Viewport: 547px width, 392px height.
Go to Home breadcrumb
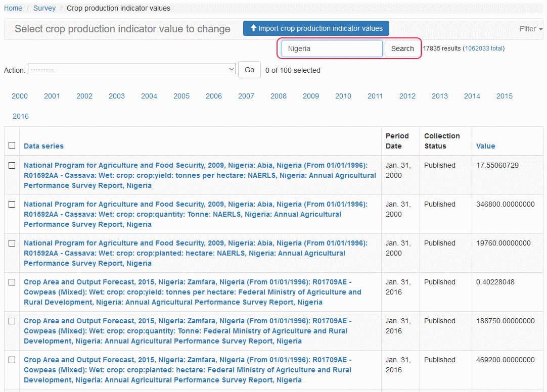pos(13,8)
